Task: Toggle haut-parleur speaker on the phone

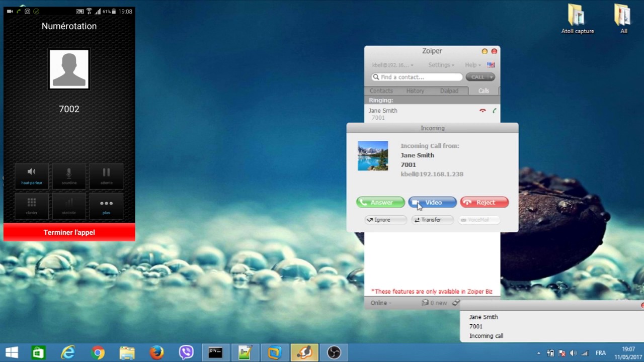Action: pyautogui.click(x=32, y=176)
